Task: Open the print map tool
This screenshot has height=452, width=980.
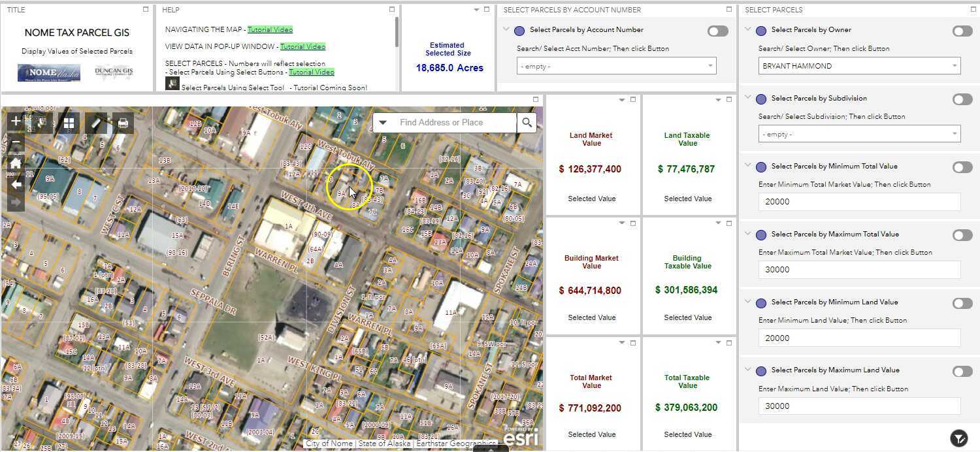Action: point(122,123)
